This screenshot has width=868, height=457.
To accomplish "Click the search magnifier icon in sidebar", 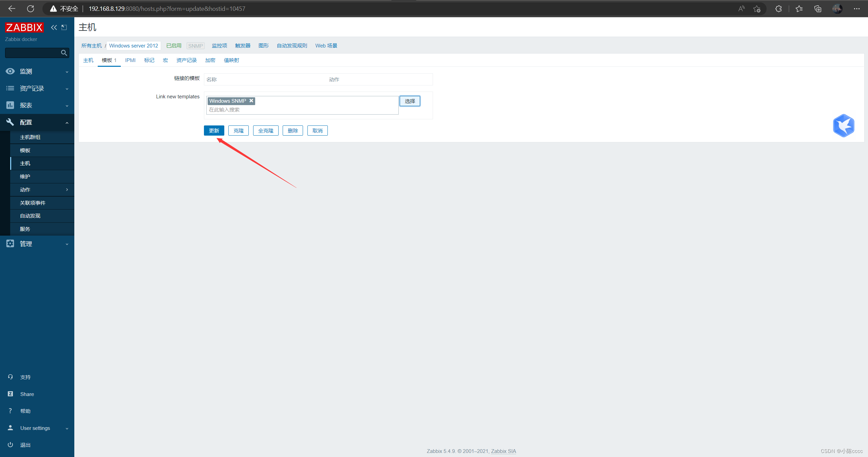I will click(x=64, y=53).
